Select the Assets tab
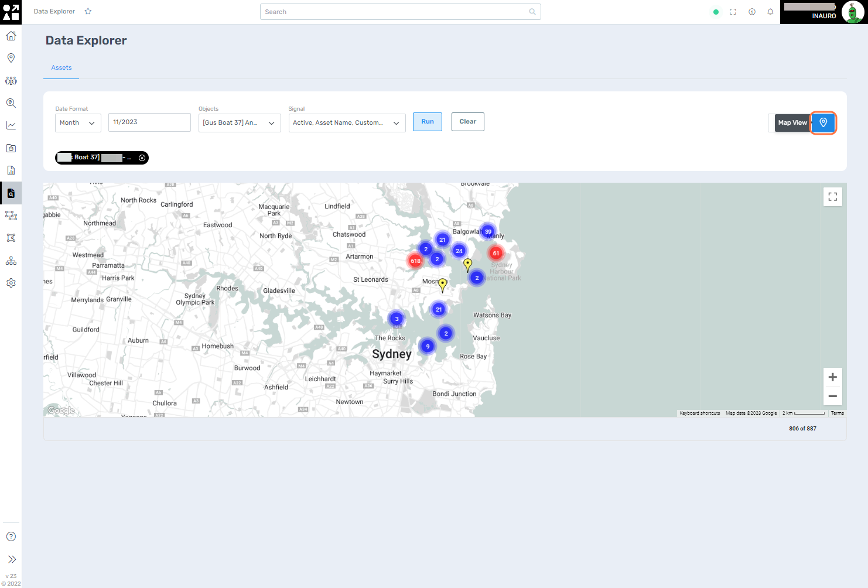 tap(61, 67)
